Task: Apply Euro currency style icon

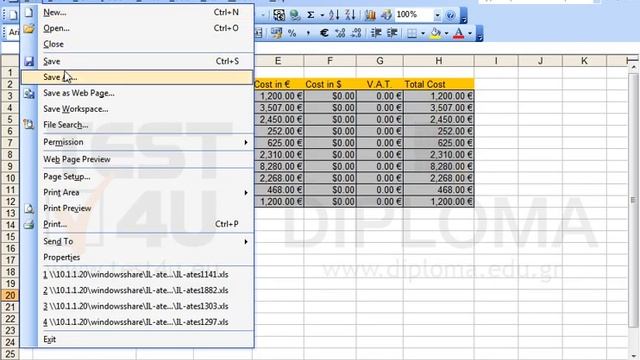Action: (x=324, y=33)
